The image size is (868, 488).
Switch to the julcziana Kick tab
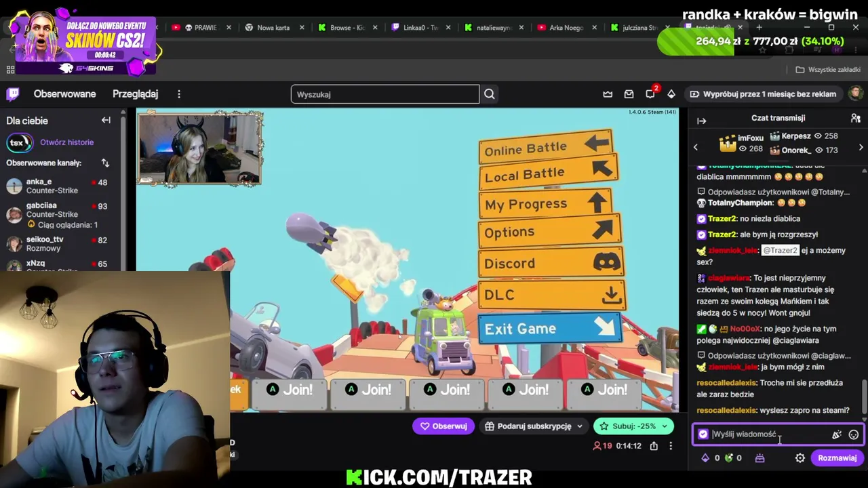(639, 28)
